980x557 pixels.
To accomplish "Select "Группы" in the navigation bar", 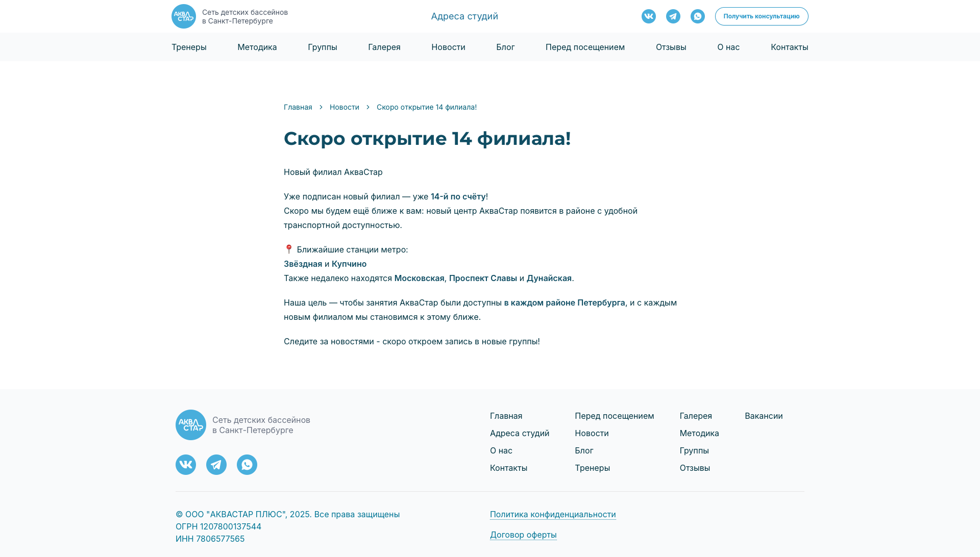I will 323,47.
